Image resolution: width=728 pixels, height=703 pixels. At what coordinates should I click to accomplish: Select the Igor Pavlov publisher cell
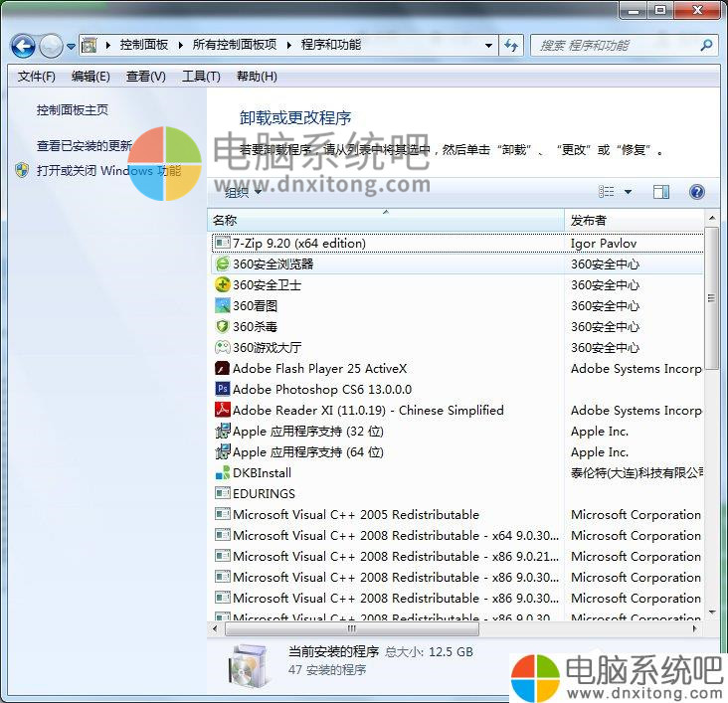[x=604, y=244]
